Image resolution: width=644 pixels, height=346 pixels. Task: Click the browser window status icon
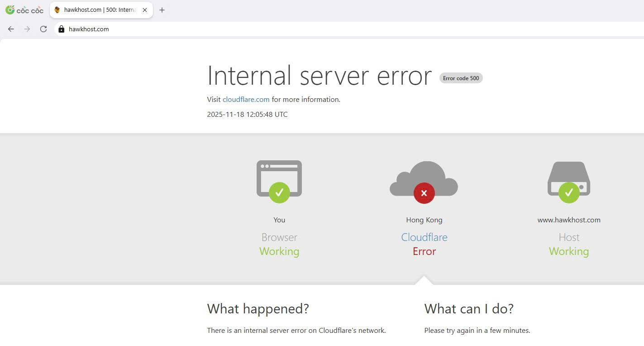pyautogui.click(x=279, y=174)
